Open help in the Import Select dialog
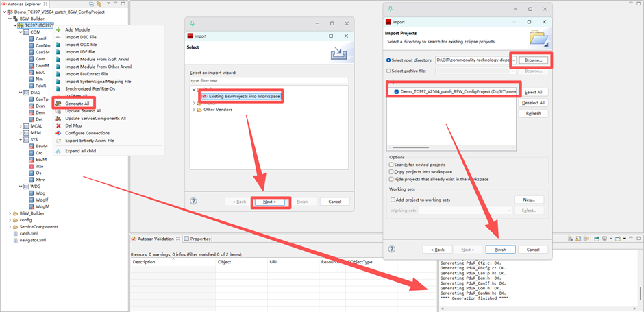The image size is (644, 312). tap(194, 202)
